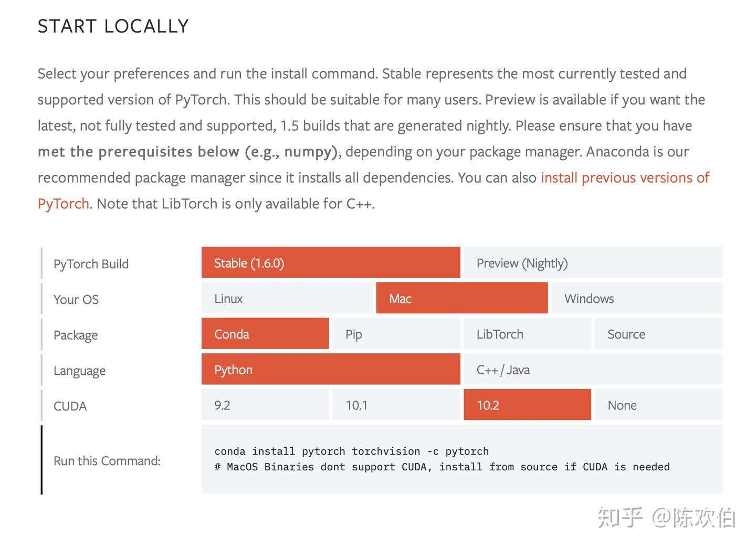Open the install previous versions of PyTorch link
The width and height of the screenshot is (756, 548).
(x=624, y=177)
